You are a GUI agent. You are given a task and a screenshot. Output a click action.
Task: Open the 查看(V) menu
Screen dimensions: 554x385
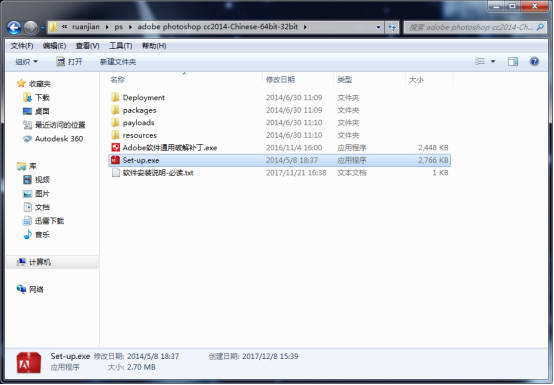click(87, 46)
